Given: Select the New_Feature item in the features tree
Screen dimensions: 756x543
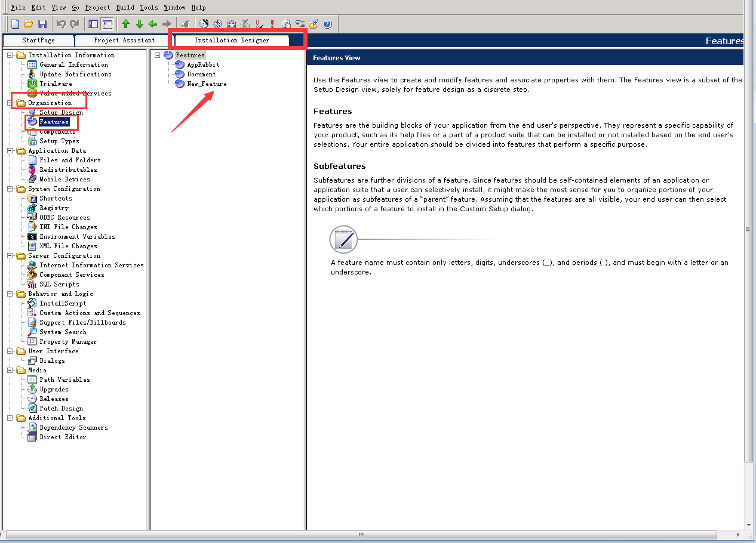Looking at the screenshot, I should [207, 84].
